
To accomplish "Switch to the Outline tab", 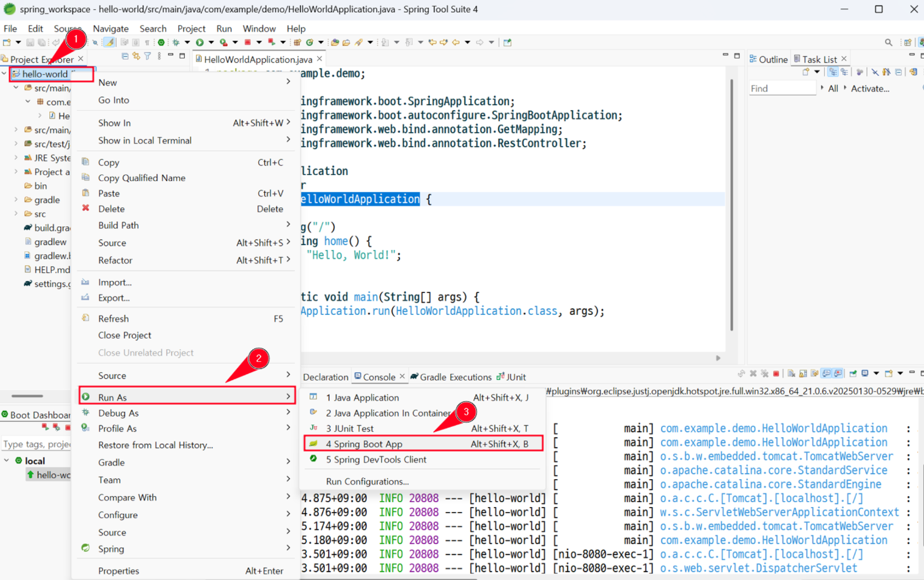I will tap(768, 59).
